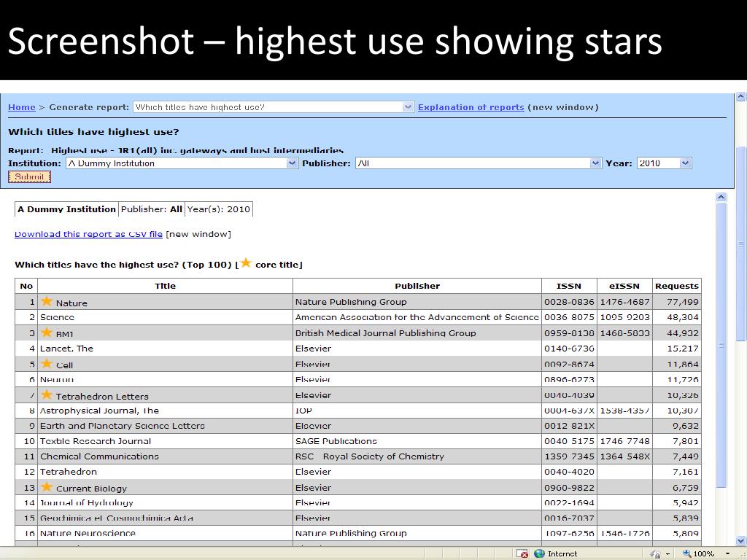
Task: Click requests value 48,304
Action: pyautogui.click(x=683, y=317)
